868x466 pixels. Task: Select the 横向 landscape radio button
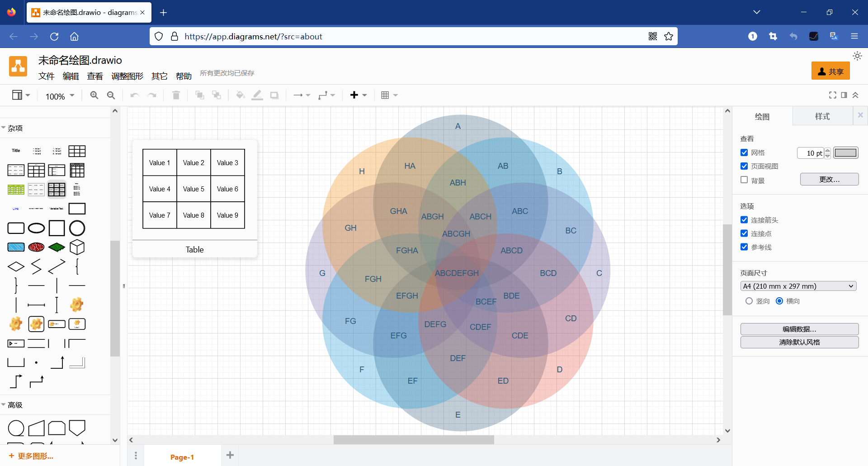(779, 301)
